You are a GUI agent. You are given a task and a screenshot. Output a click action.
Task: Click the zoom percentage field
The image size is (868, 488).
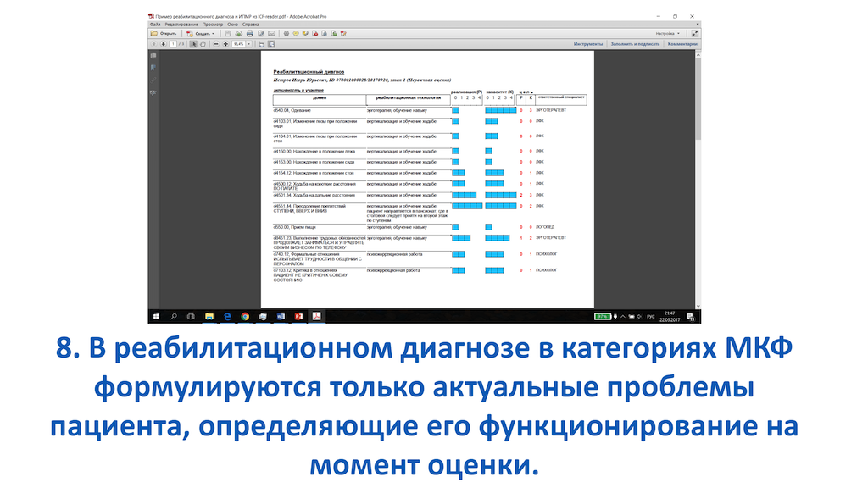[x=238, y=44]
